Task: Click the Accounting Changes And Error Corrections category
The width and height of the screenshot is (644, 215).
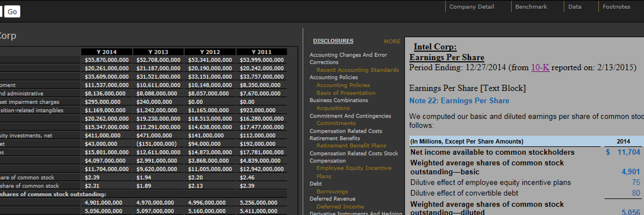Action: (348, 58)
